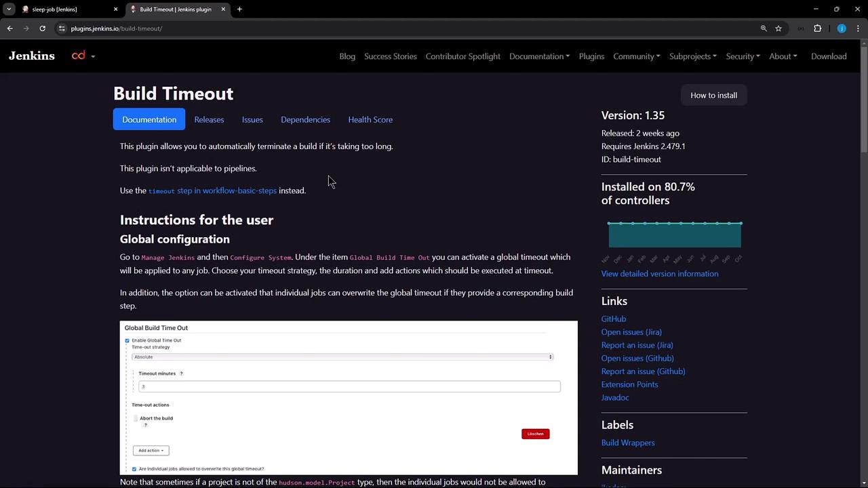Screen dimensions: 868x488
Task: Open the Open issues (Jira) link
Action: (631, 332)
